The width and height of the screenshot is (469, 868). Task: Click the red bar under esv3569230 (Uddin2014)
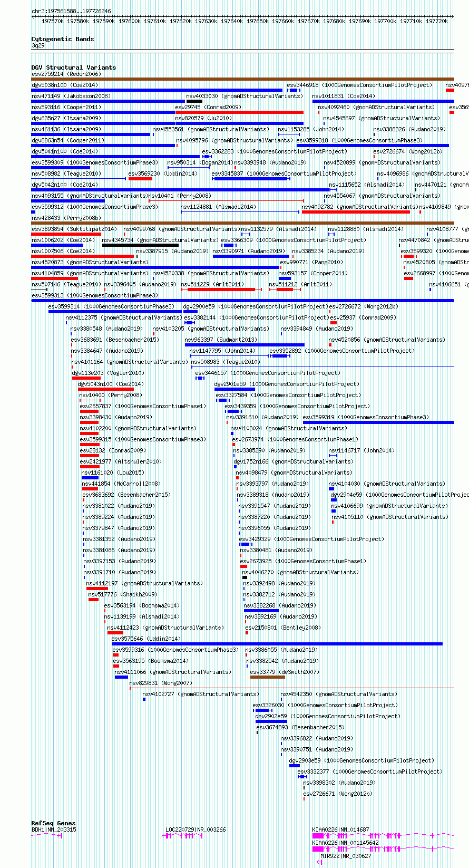(140, 179)
